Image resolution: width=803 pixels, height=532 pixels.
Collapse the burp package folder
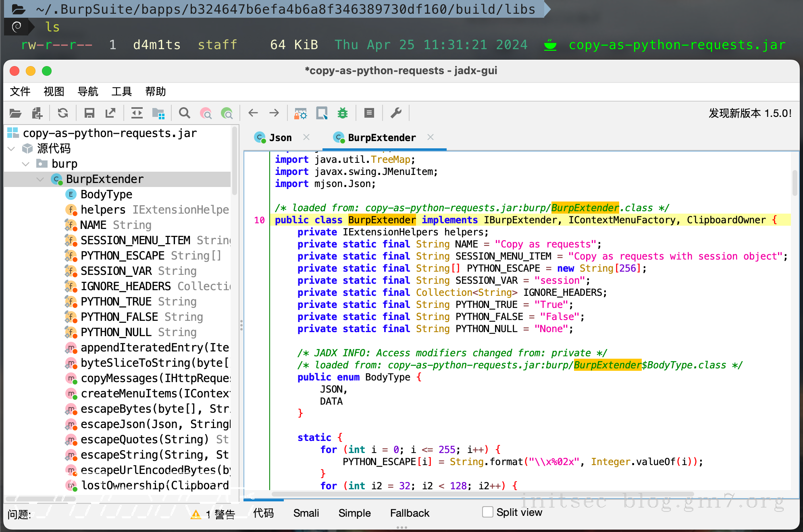tap(26, 164)
